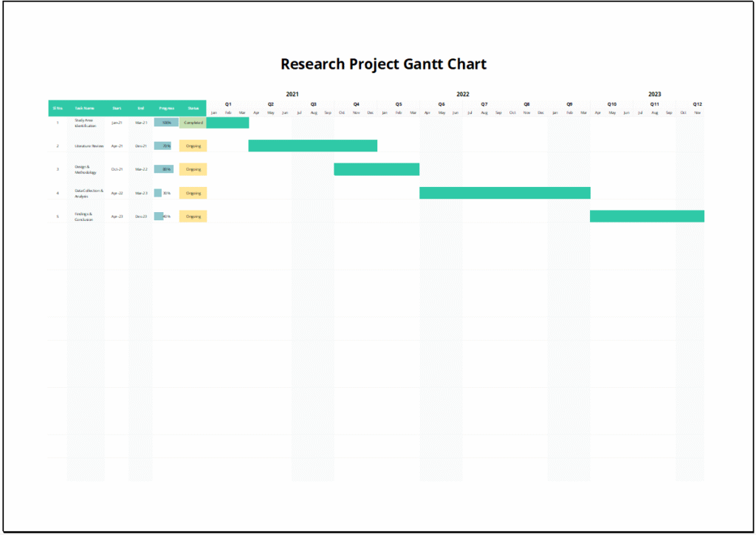This screenshot has width=756, height=535.
Task: Select the Gantt bar for Data Collection & Analysis
Action: point(504,193)
